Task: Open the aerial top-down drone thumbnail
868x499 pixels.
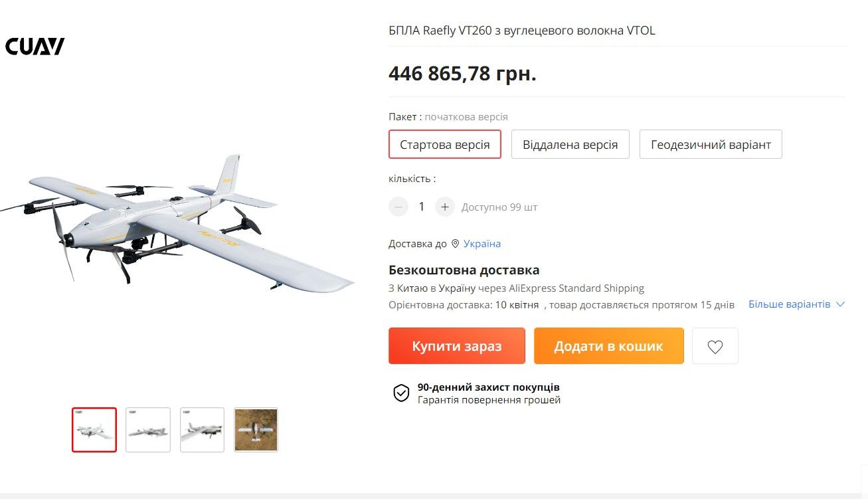Action: click(256, 430)
